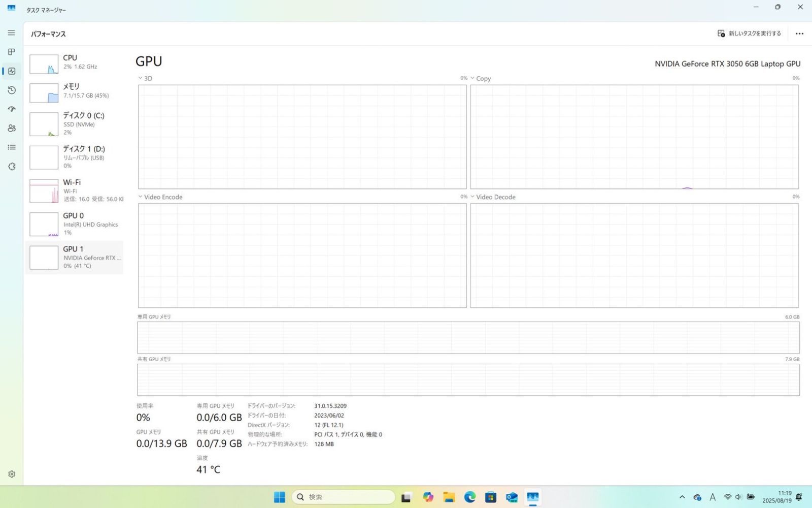
Task: Open File Explorer from the taskbar
Action: (x=449, y=497)
